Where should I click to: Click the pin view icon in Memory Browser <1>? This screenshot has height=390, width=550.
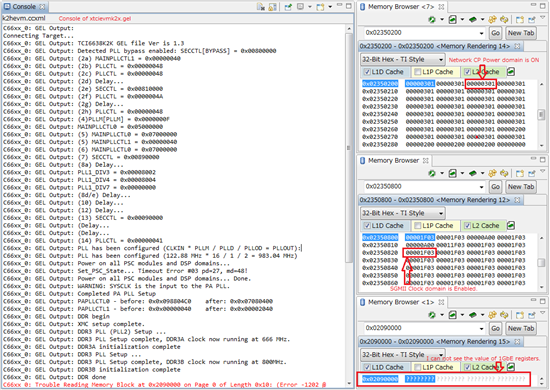(532, 315)
